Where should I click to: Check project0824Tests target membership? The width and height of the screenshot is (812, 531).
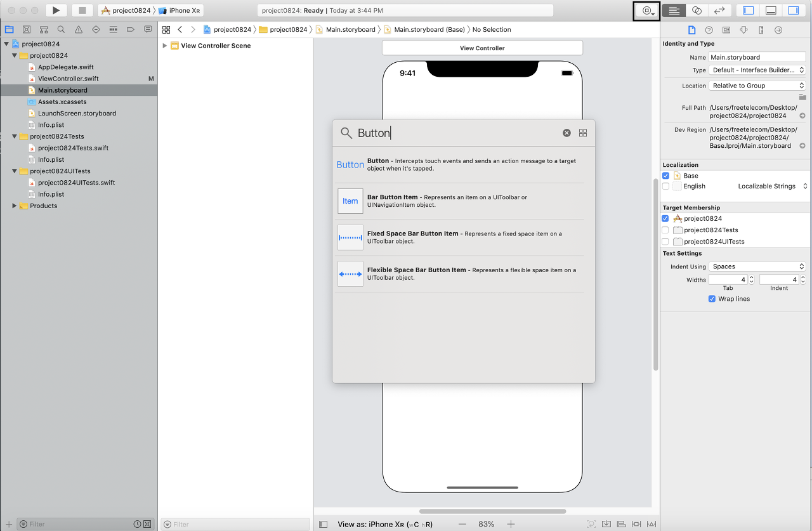click(665, 230)
